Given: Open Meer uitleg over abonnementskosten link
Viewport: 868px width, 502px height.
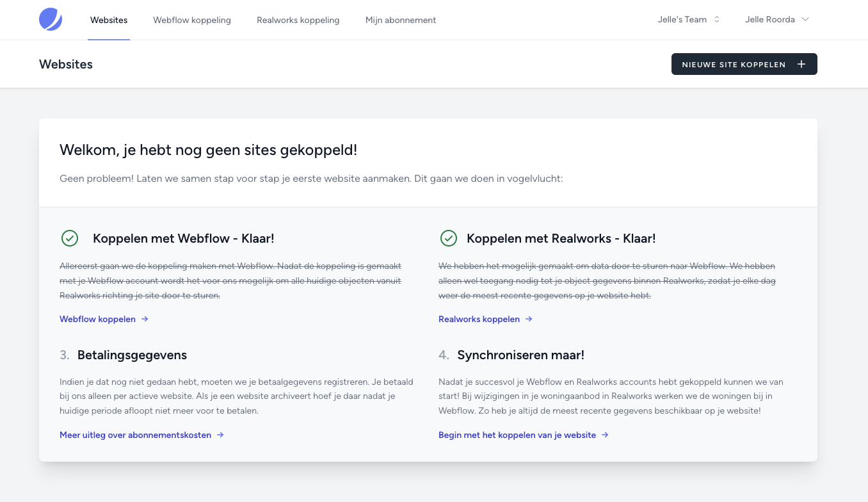Looking at the screenshot, I should 135,435.
